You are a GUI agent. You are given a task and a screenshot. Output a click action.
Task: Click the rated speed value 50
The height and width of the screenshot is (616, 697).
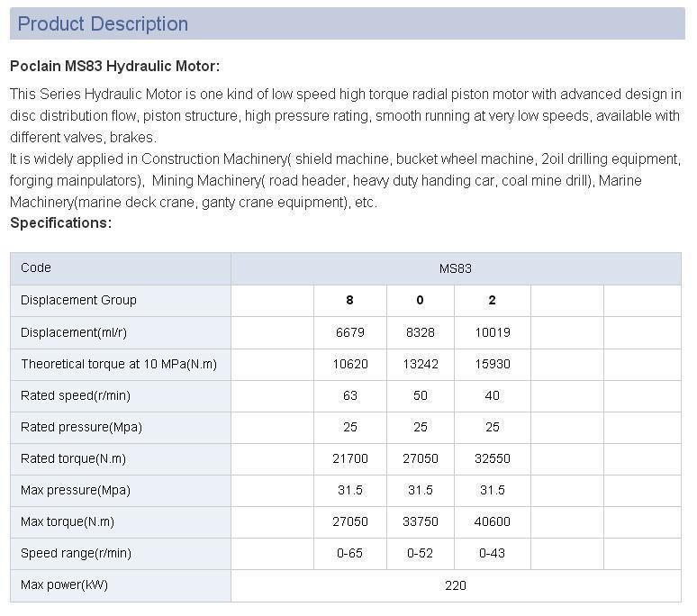pos(420,395)
